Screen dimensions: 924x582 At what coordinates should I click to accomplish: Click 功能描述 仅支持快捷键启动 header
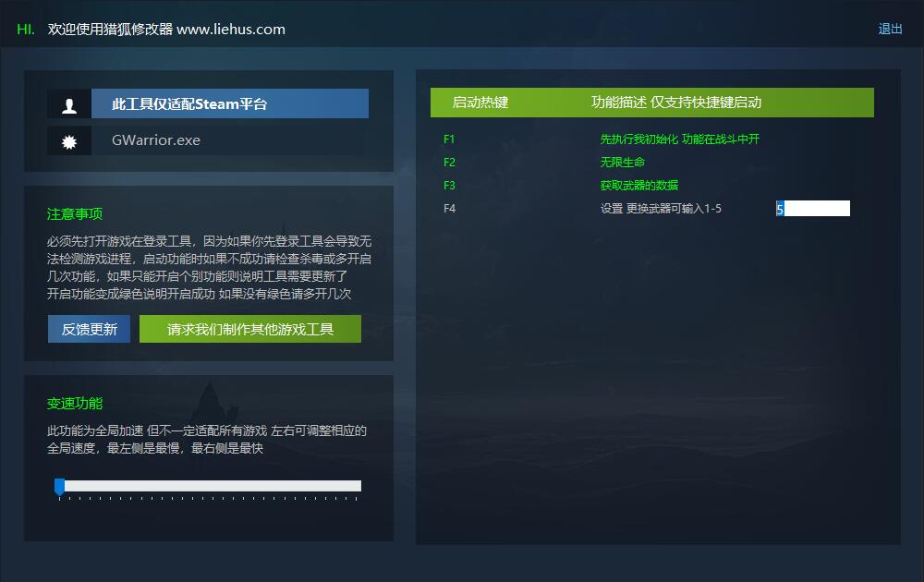(x=676, y=103)
